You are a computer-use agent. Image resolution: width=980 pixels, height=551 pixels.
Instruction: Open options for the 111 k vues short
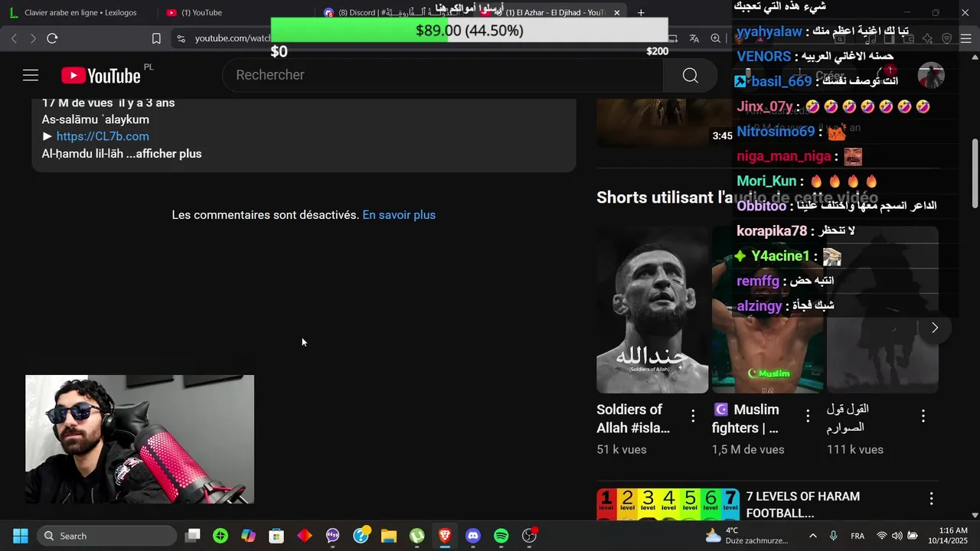click(923, 416)
